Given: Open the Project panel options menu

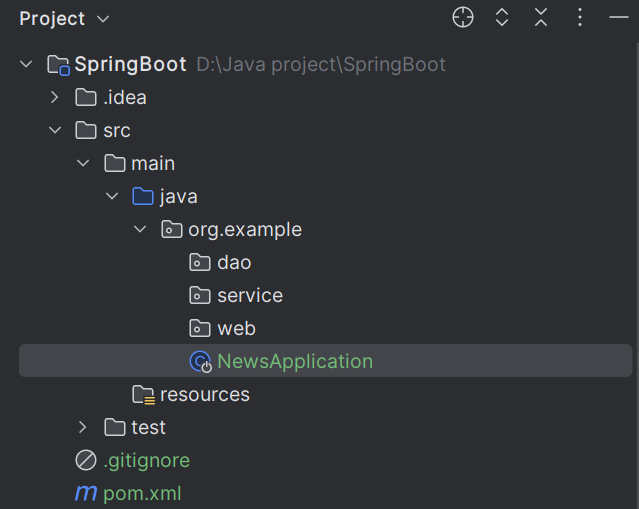Looking at the screenshot, I should pos(580,17).
